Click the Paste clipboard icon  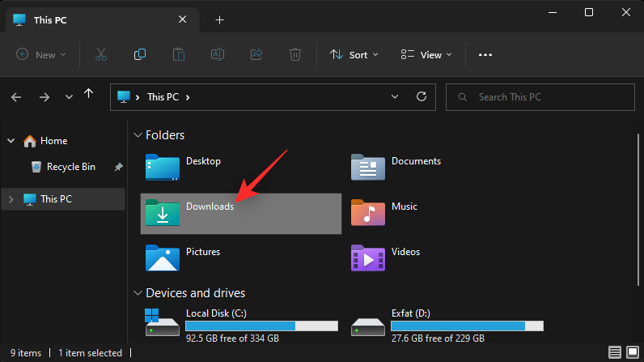point(179,54)
